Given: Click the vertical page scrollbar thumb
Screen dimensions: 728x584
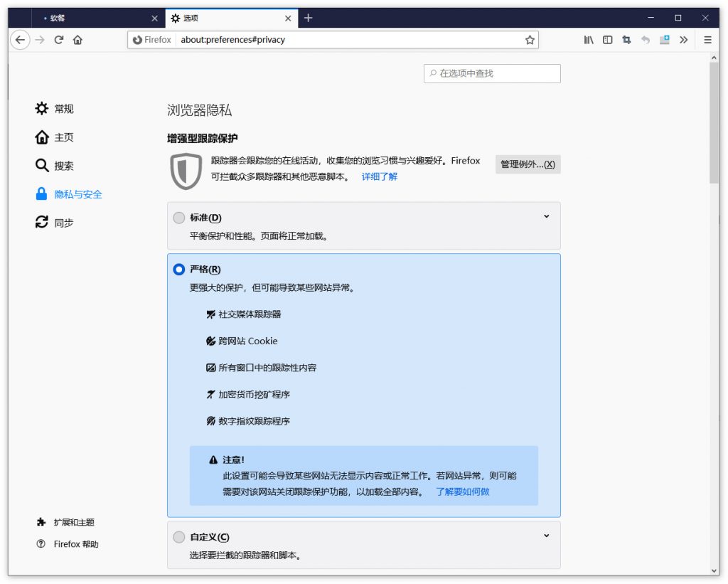Looking at the screenshot, I should (714, 121).
